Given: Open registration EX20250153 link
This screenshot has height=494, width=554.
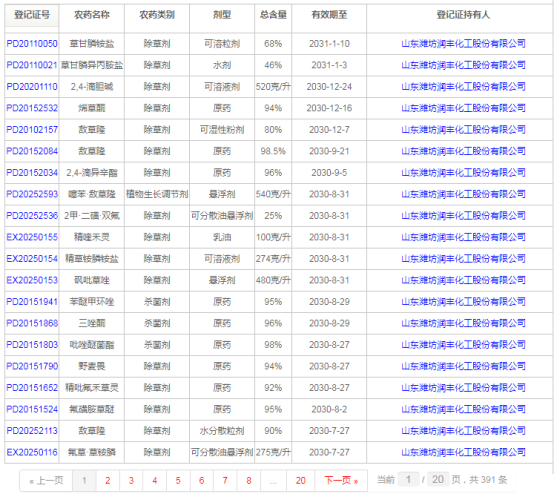Looking at the screenshot, I should [32, 281].
